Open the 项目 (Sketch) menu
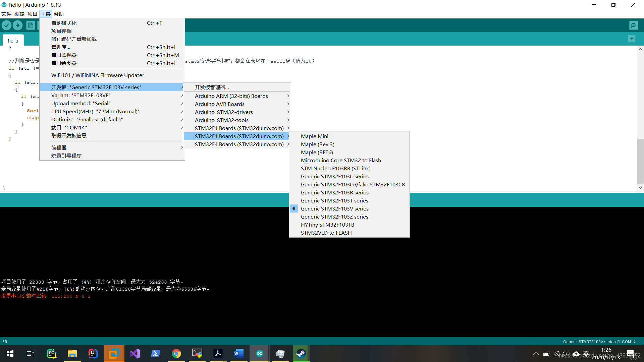The image size is (644, 362). pyautogui.click(x=33, y=14)
